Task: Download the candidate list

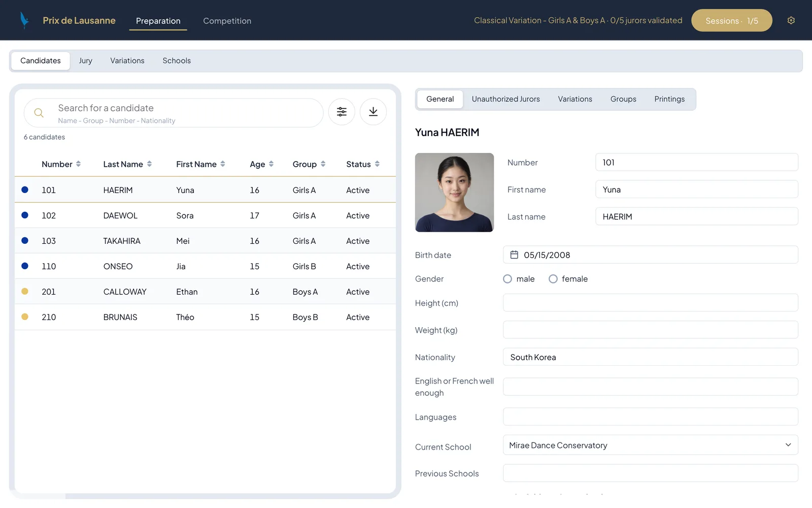Action: [x=373, y=112]
